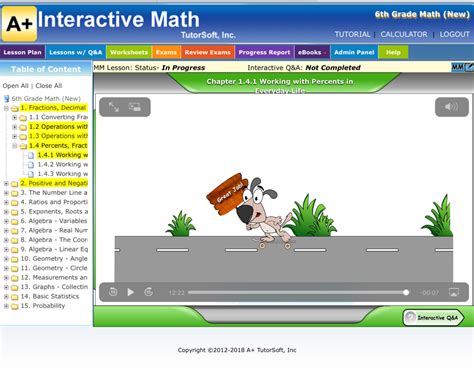Click the 6th Grade Math (New) tree root label
This screenshot has width=474, height=386.
(x=46, y=99)
